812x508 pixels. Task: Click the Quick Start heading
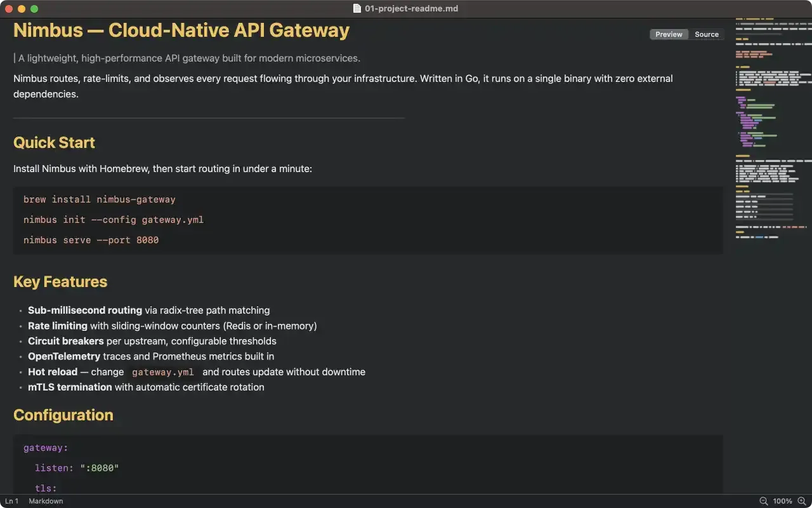(54, 142)
